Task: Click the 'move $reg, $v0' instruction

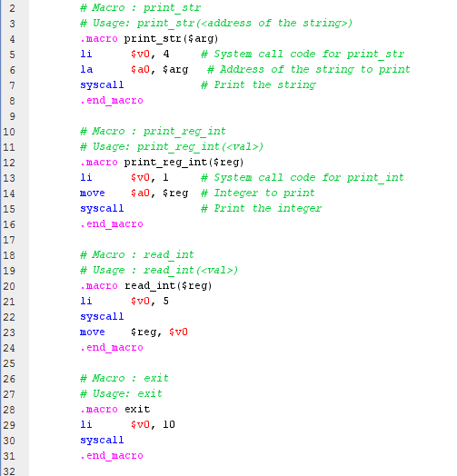Action: click(x=134, y=332)
